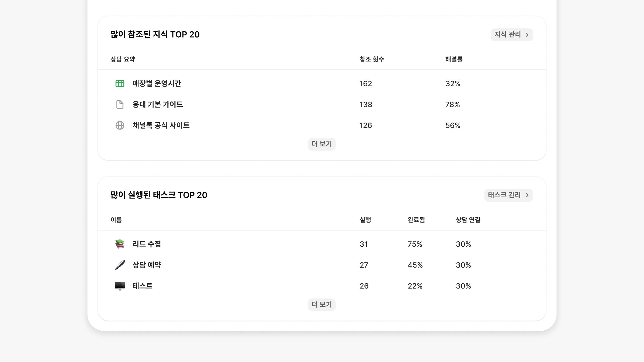Open the 리드 수집 task
The image size is (644, 362).
click(147, 244)
